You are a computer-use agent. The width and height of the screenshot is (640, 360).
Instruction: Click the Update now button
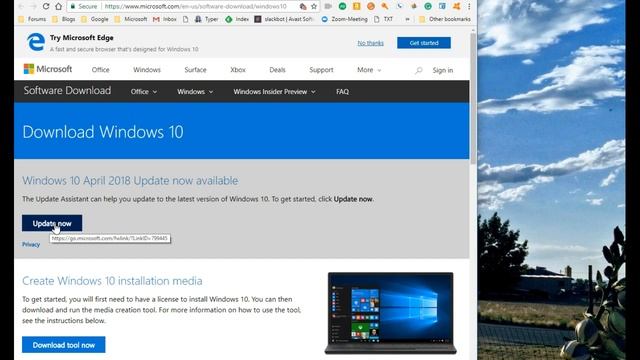(52, 223)
